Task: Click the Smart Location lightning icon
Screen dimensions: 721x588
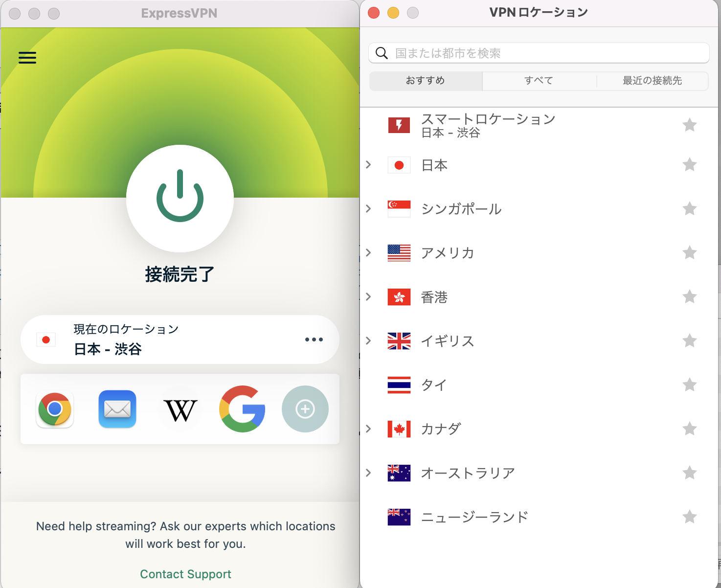Action: click(x=399, y=125)
